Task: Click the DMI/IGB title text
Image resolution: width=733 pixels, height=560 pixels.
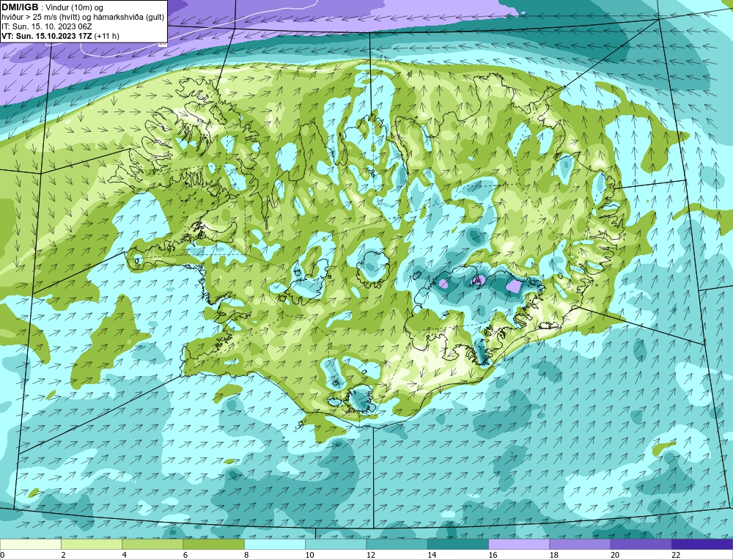Action: click(x=20, y=7)
